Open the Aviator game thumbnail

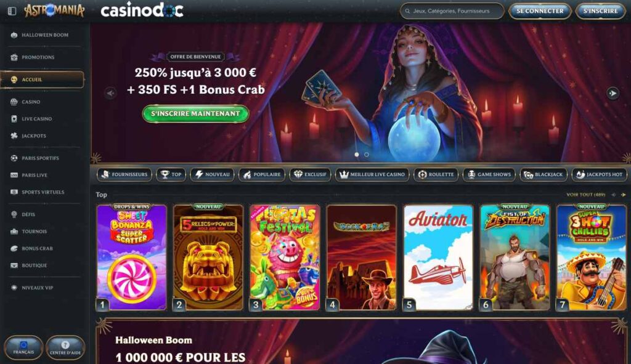[x=438, y=257]
